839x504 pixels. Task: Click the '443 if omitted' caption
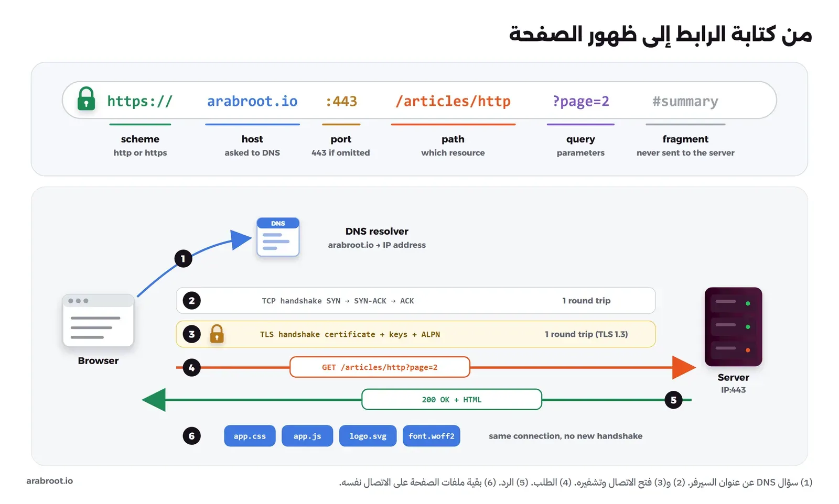pos(341,153)
